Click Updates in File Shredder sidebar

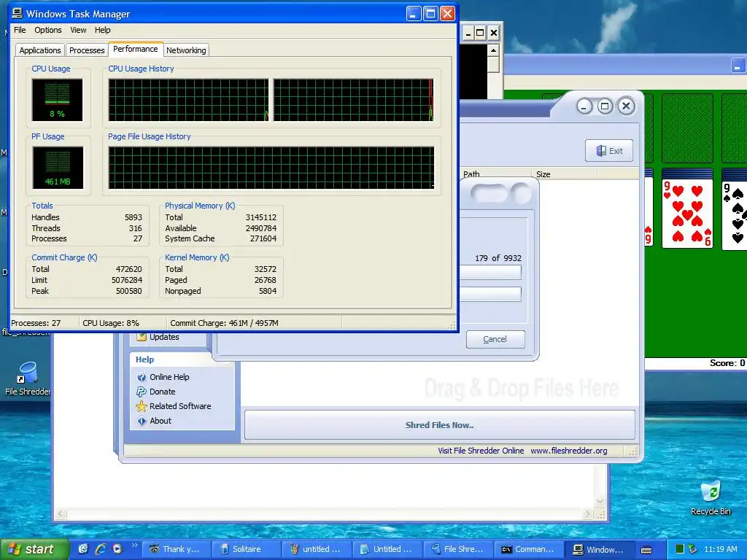(164, 337)
